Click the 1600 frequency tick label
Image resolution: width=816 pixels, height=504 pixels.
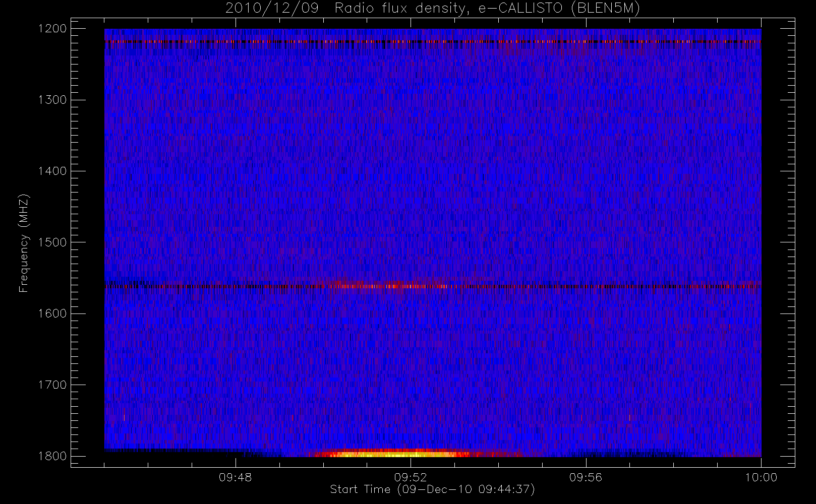point(52,313)
